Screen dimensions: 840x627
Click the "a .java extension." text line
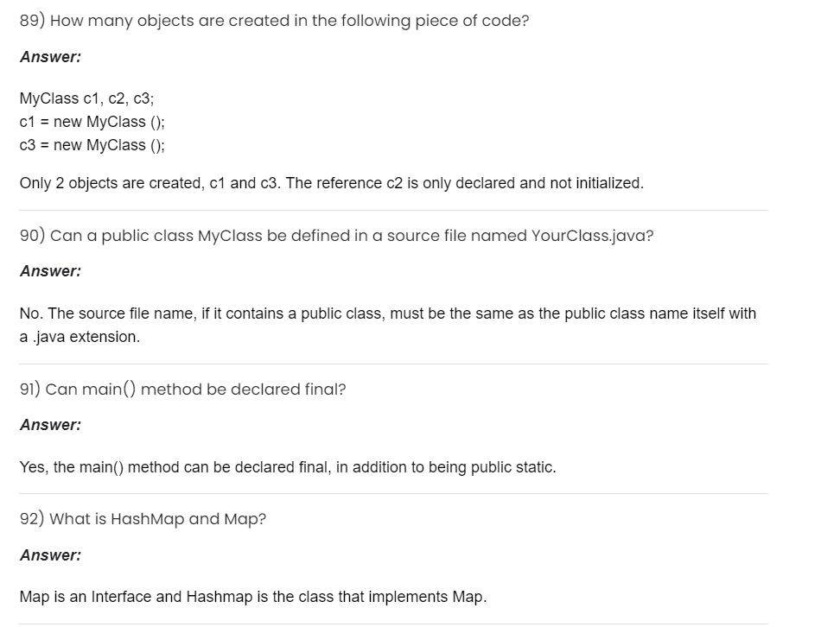80,337
